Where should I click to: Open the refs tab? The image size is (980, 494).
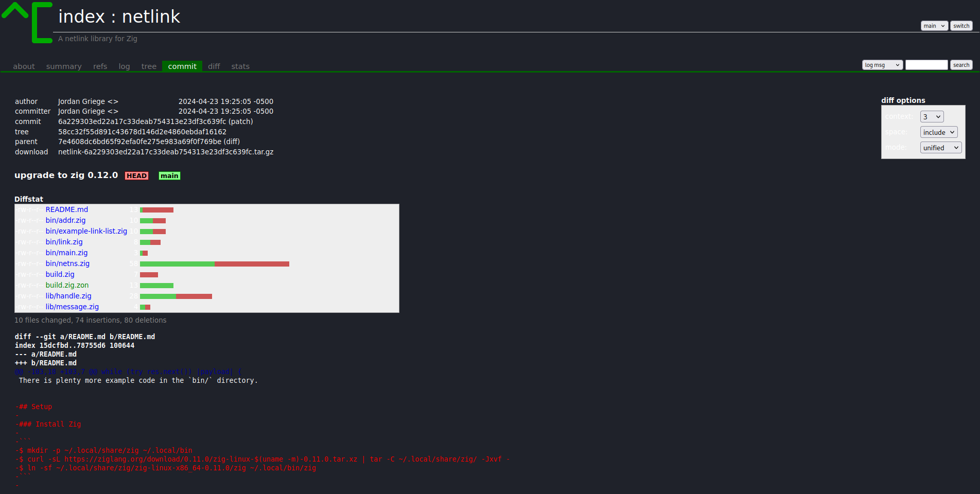(100, 66)
